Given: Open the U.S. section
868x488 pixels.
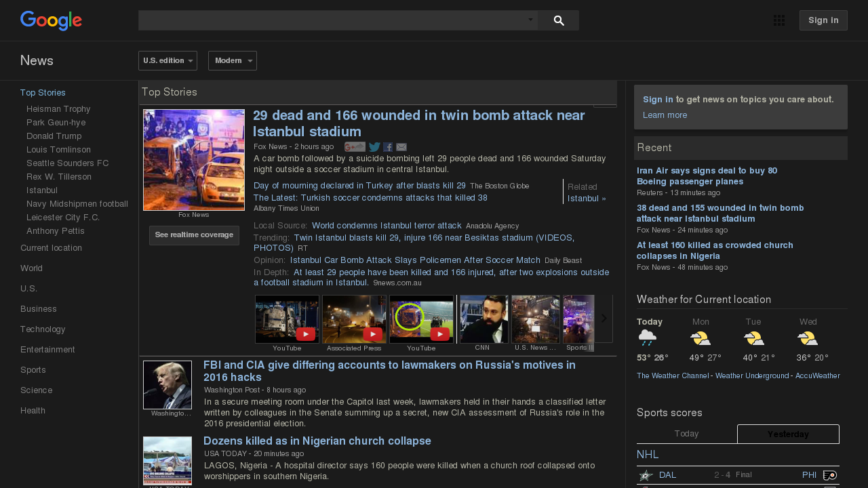Looking at the screenshot, I should (28, 289).
